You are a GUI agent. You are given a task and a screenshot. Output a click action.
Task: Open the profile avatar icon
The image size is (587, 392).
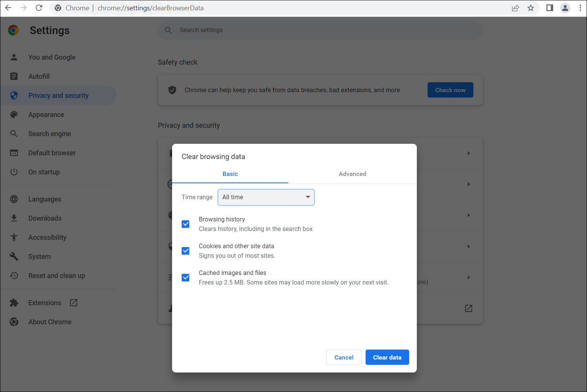(565, 8)
